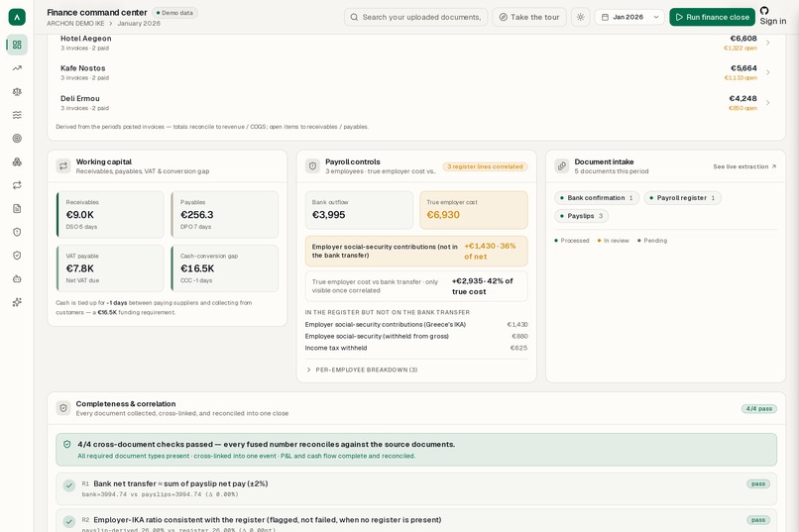Open the shield alert sidebar icon

[x=17, y=232]
